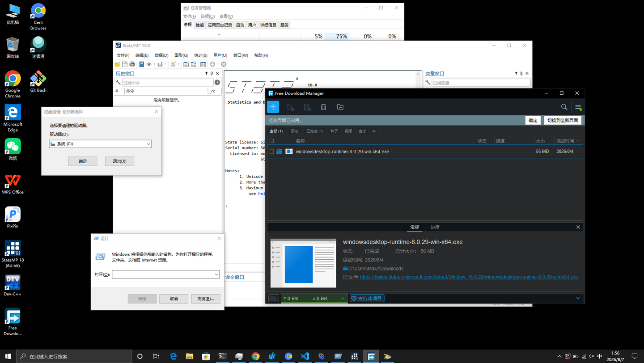Click the Support this project button in FDM
Screen dimensions: 644x363
(x=367, y=298)
